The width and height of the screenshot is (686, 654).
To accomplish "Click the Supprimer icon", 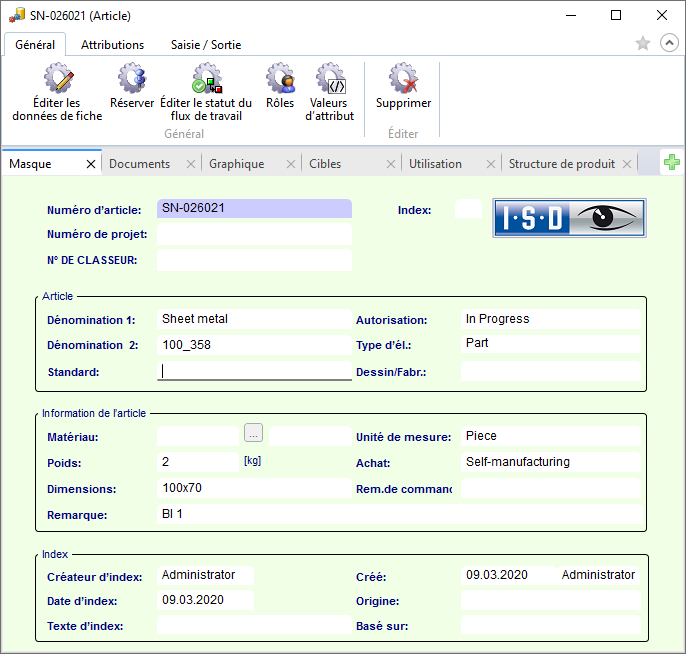I will pos(403,79).
